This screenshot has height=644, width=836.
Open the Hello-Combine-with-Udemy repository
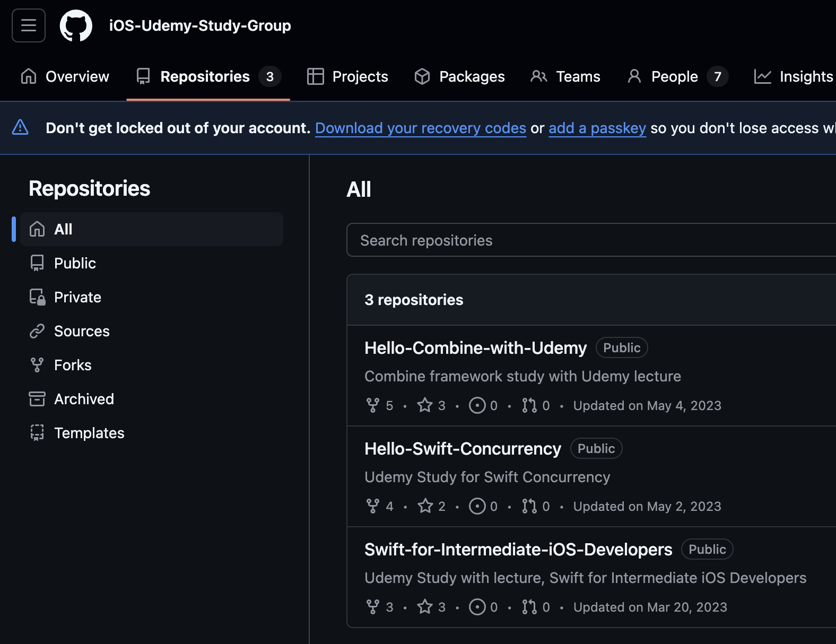(x=475, y=348)
